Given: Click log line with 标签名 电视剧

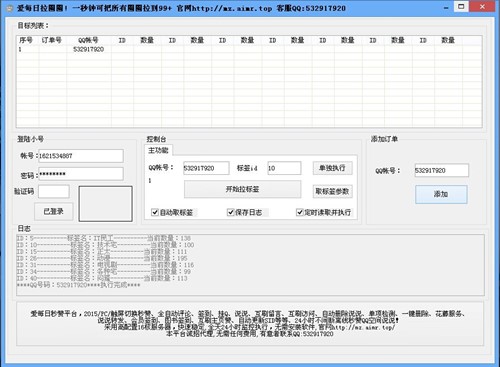Looking at the screenshot, I should 105,265.
